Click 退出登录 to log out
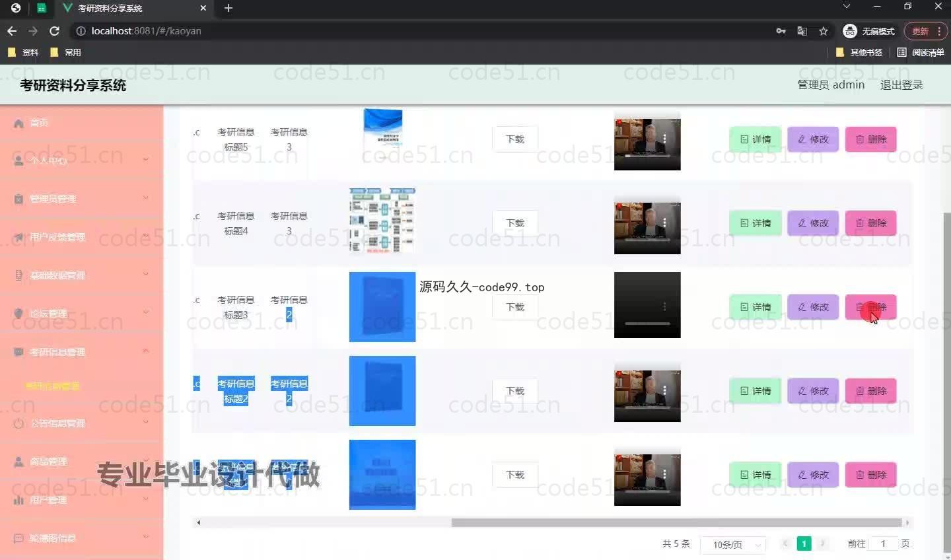 pos(901,85)
